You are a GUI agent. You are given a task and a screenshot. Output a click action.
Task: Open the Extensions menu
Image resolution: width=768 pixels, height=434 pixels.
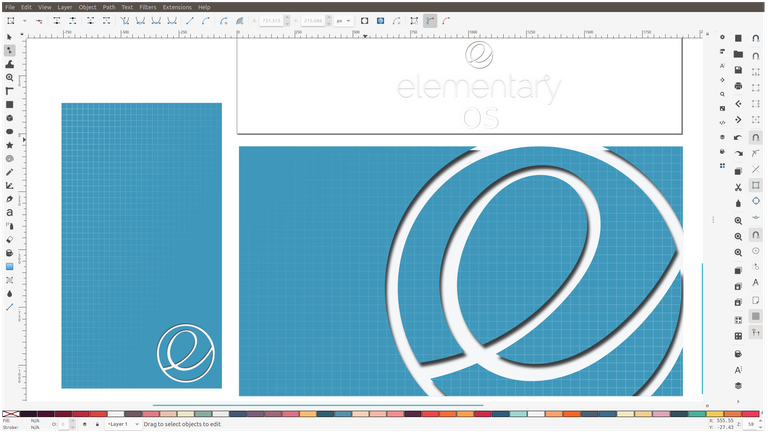pyautogui.click(x=177, y=7)
